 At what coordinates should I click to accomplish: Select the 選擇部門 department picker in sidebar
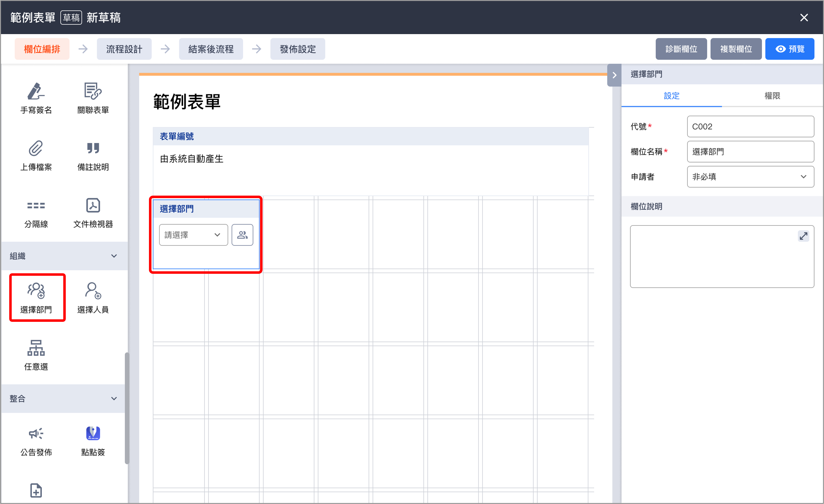pos(36,298)
